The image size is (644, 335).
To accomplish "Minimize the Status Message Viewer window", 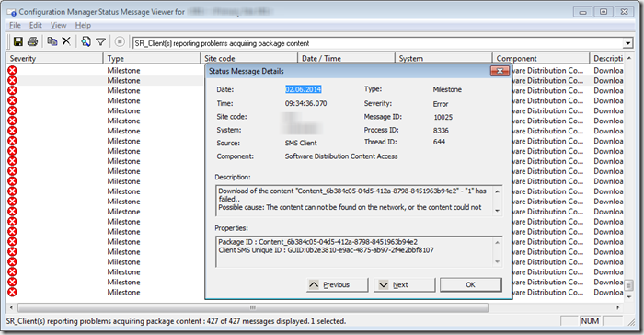I will (582, 12).
